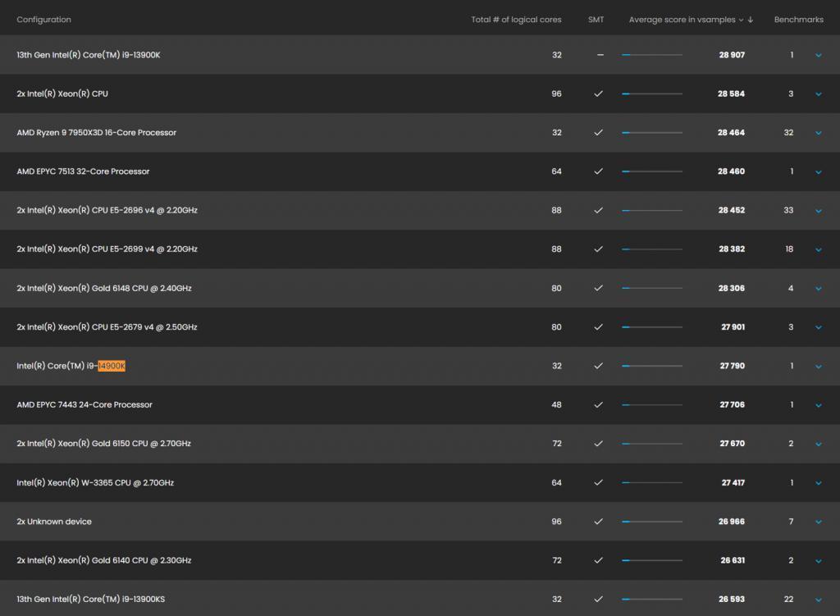Viewport: 840px width, 616px height.
Task: Click the score value 28 584
Action: (731, 94)
